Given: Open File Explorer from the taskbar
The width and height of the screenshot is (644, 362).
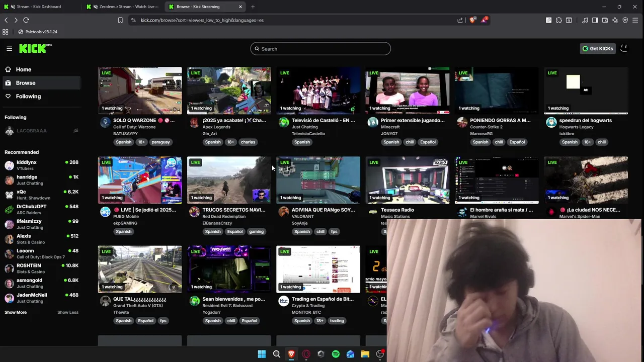Looking at the screenshot, I should [365, 354].
